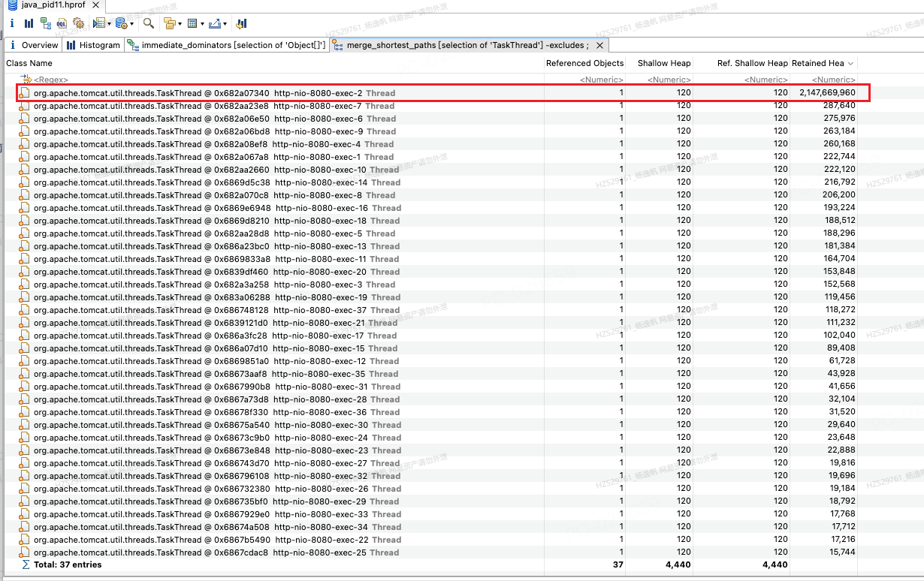Expand the calculate retained size dropdown arrow

[202, 24]
